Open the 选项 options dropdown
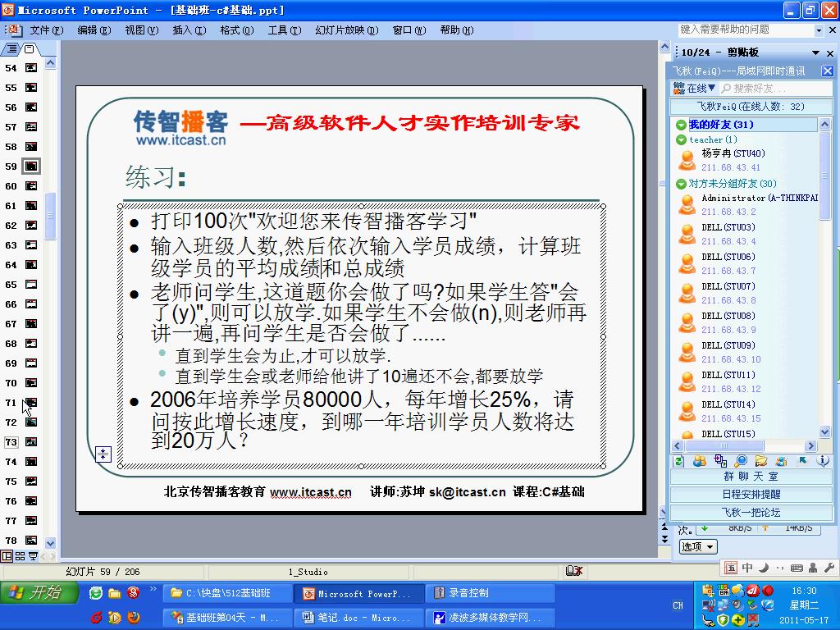The image size is (840, 630). pyautogui.click(x=697, y=546)
